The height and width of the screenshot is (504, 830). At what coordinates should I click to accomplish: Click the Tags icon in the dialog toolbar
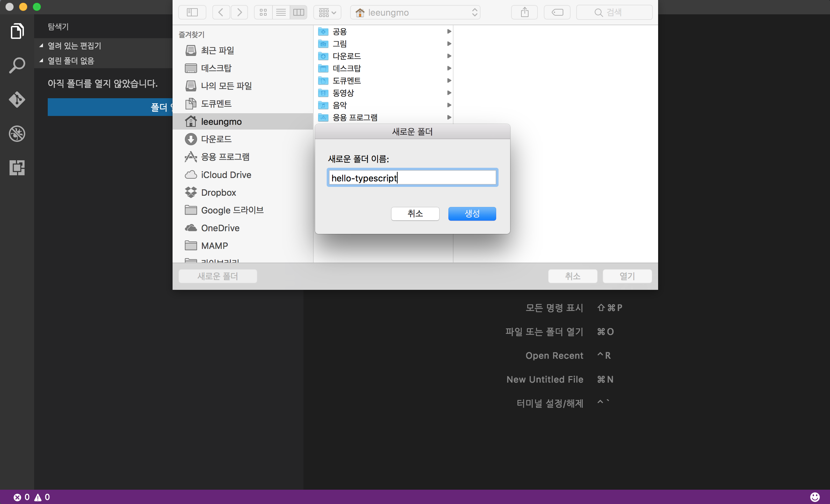[557, 12]
